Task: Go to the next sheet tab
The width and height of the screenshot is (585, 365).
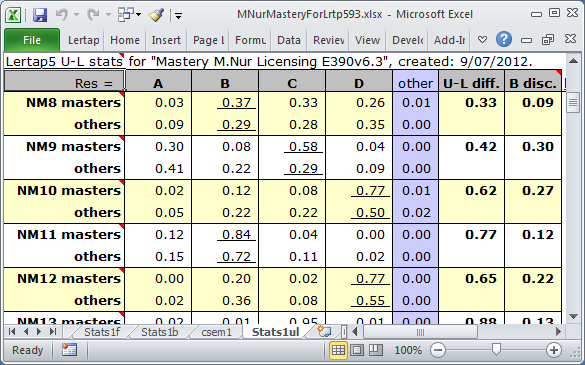Action: pyautogui.click(x=39, y=331)
